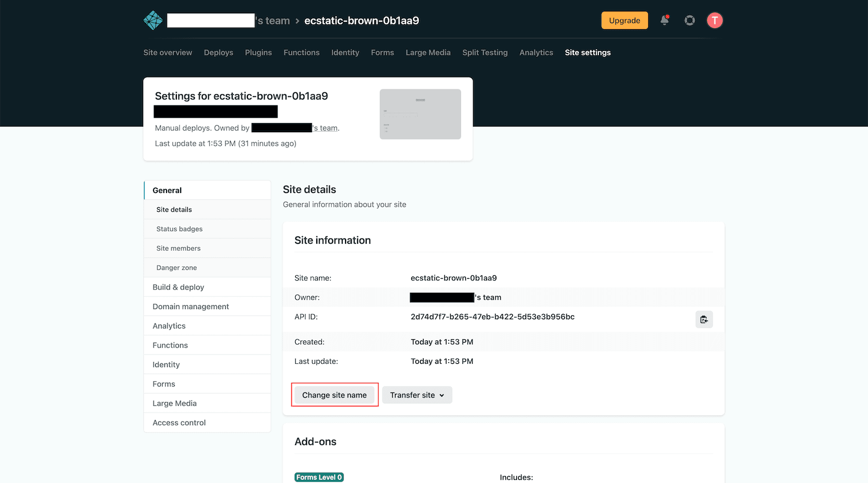
Task: Open the top Identity tab
Action: coord(345,53)
